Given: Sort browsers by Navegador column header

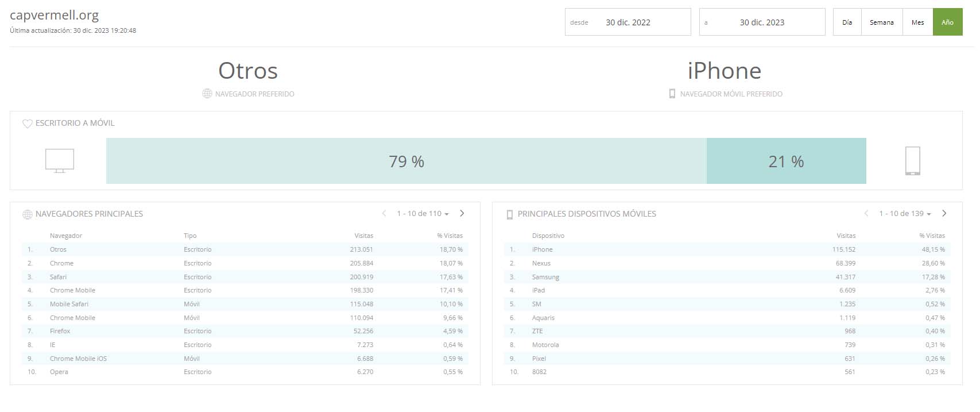Looking at the screenshot, I should point(66,236).
